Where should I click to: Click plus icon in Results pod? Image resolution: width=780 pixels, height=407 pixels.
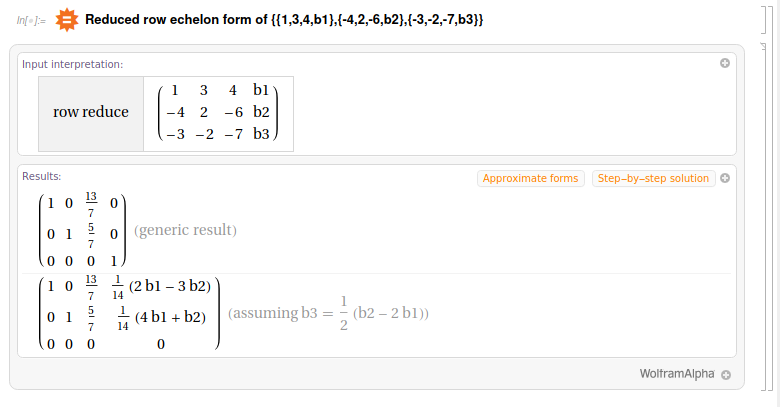[x=725, y=178]
